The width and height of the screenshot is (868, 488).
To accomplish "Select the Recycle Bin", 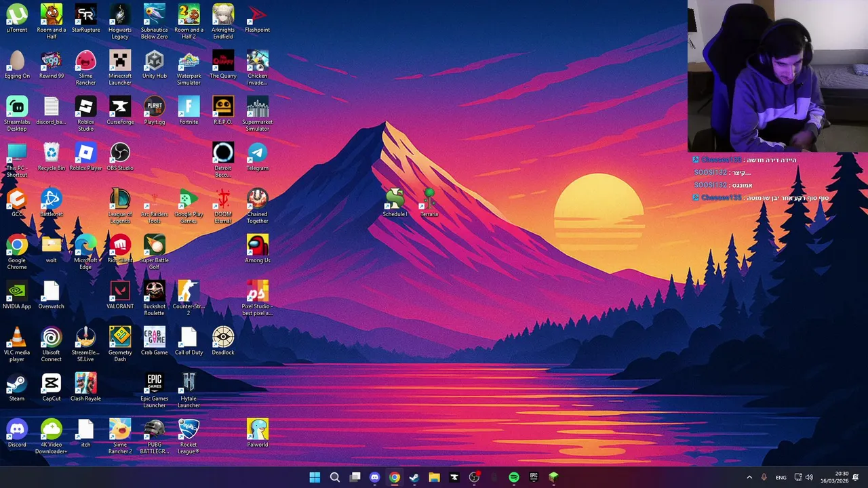I will 52,157.
